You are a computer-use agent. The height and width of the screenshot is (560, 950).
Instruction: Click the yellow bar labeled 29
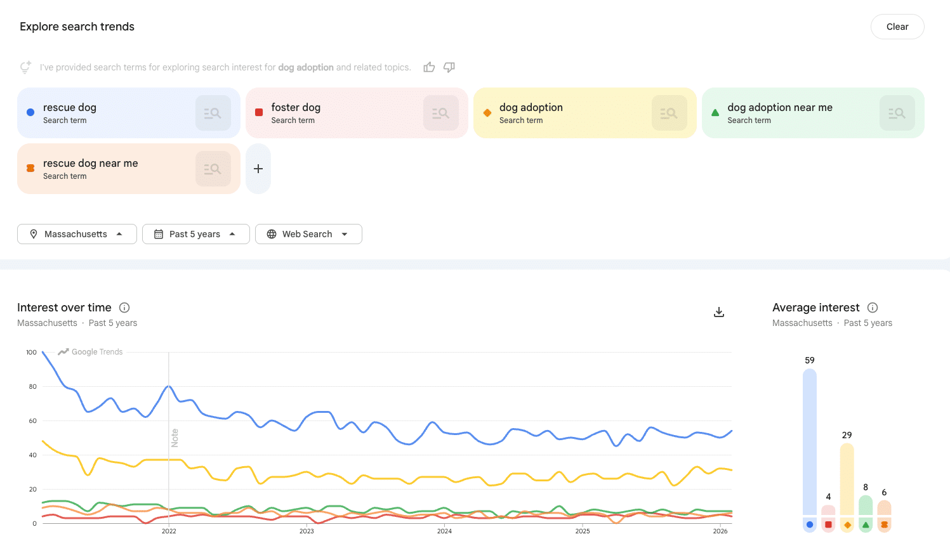847,482
